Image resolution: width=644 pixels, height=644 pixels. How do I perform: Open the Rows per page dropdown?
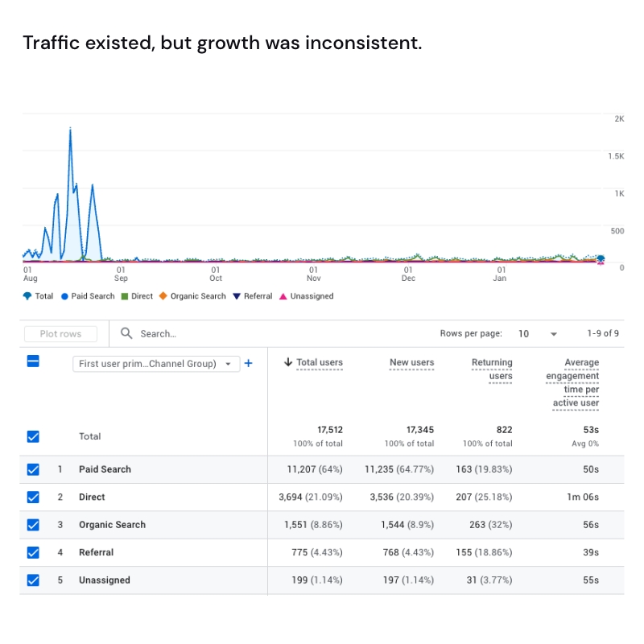(x=553, y=333)
